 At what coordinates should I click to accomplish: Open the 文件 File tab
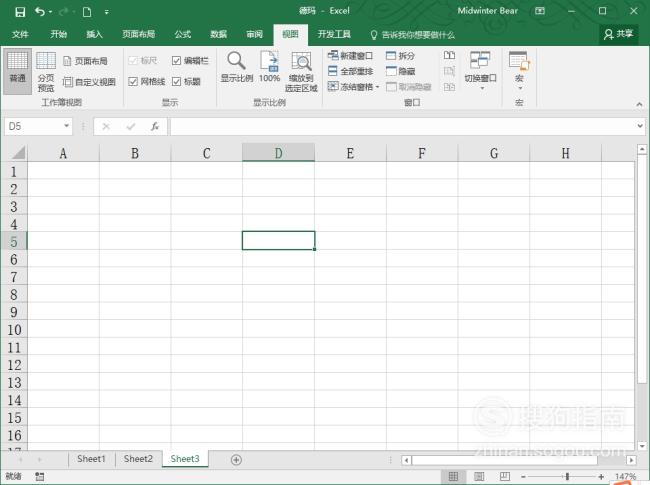tap(20, 34)
